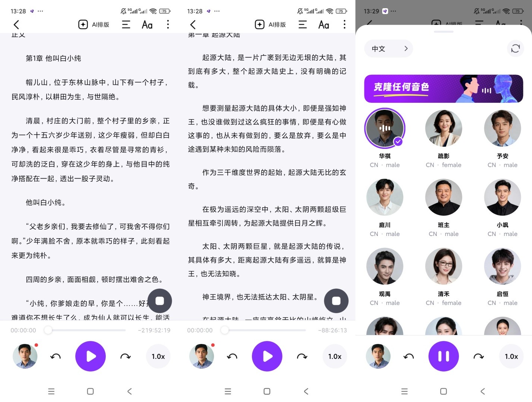Play audio in left screen
Screen dimensions: 532x402
[91, 356]
